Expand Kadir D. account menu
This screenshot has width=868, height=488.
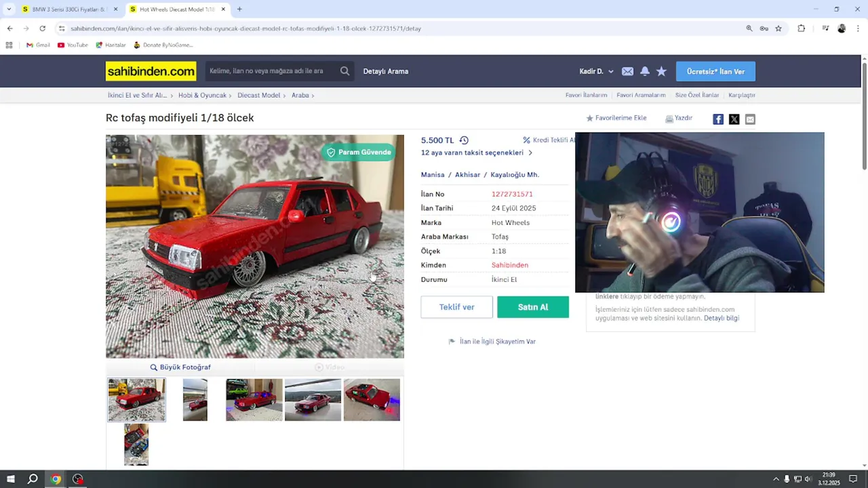596,71
